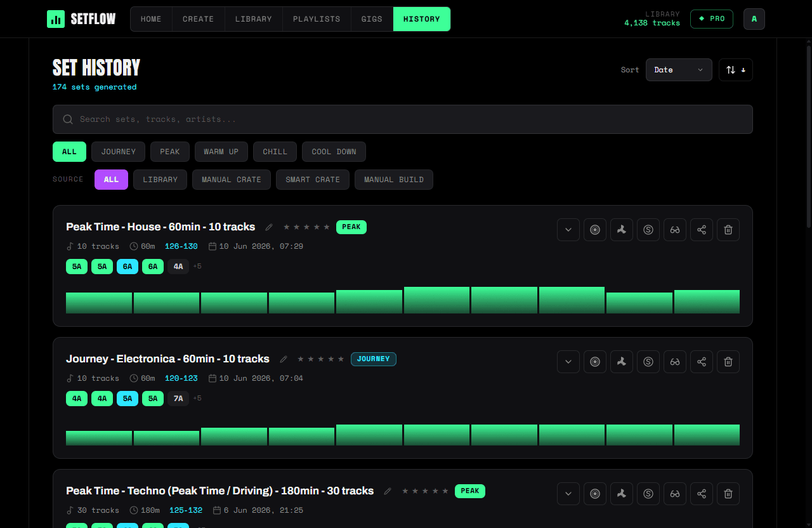Delete the Journey - Electronica set

(728, 362)
